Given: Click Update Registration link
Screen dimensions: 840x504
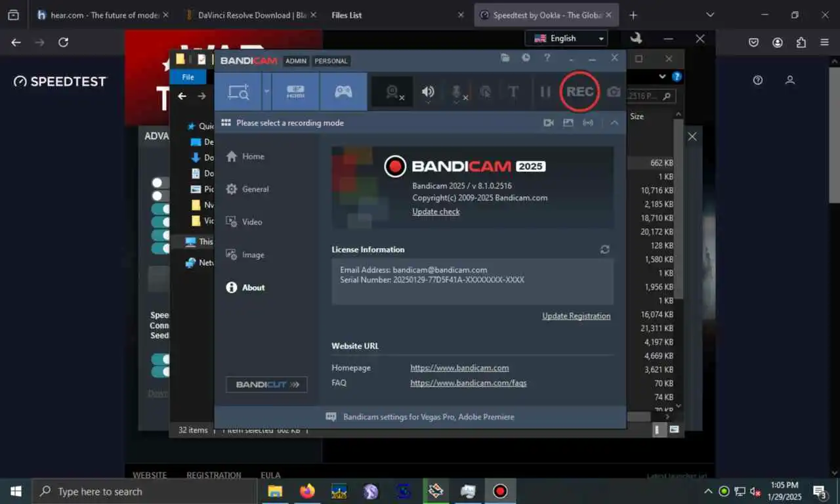Looking at the screenshot, I should tap(576, 316).
